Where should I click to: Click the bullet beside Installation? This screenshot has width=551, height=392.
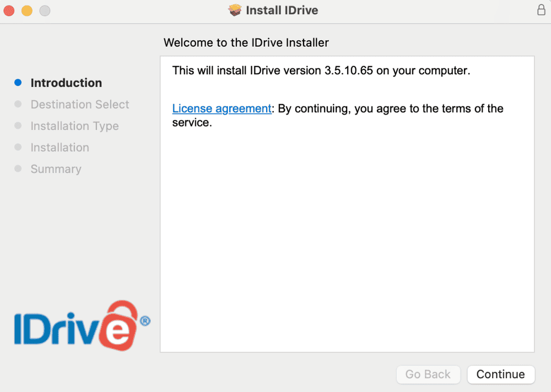(17, 147)
